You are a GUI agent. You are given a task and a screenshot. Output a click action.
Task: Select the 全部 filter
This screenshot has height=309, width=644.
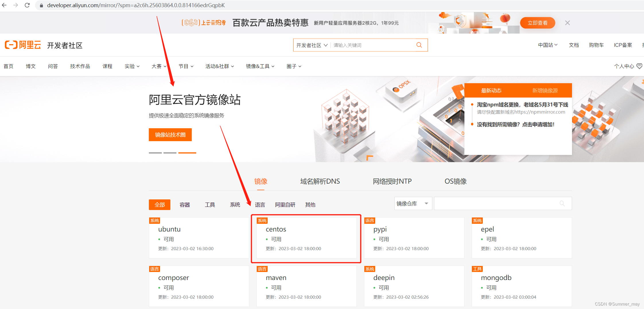pyautogui.click(x=159, y=205)
